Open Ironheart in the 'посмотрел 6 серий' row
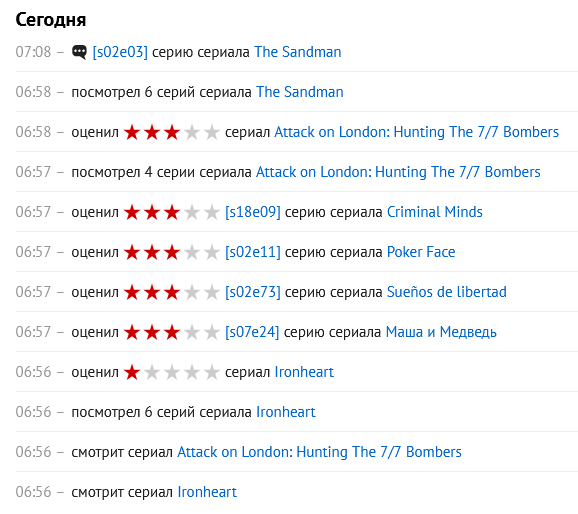Screen dimensions: 578x514 (x=286, y=412)
